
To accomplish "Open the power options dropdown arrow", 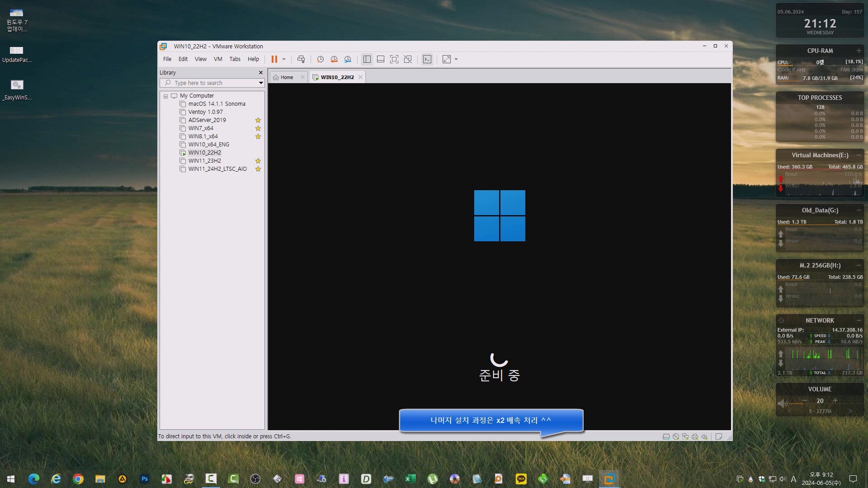I will (284, 59).
